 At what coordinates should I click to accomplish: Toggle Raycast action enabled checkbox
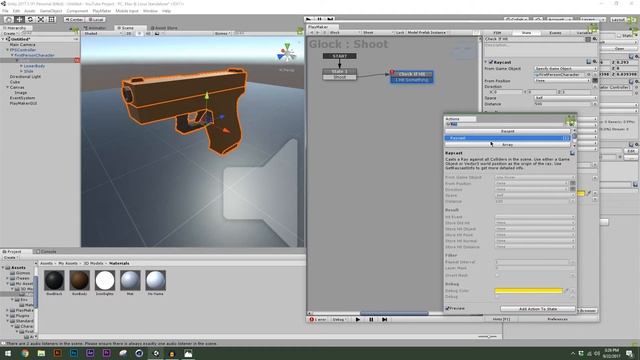491,62
